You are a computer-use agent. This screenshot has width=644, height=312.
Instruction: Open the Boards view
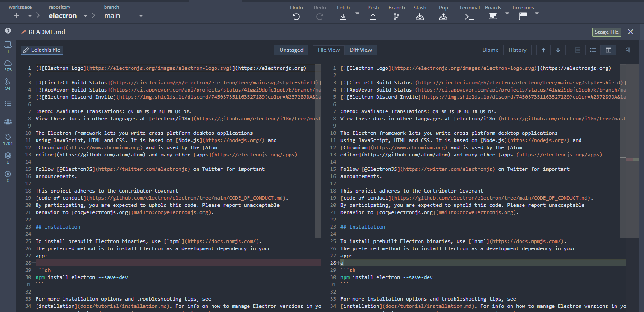[493, 13]
